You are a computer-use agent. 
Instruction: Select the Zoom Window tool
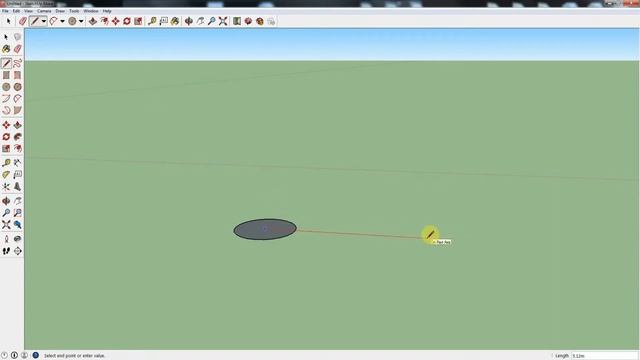pyautogui.click(x=17, y=213)
